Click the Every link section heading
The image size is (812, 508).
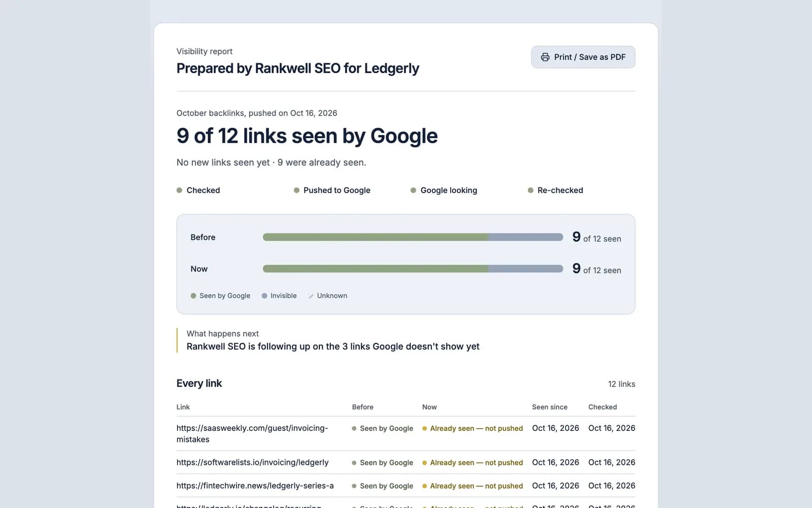click(x=199, y=383)
